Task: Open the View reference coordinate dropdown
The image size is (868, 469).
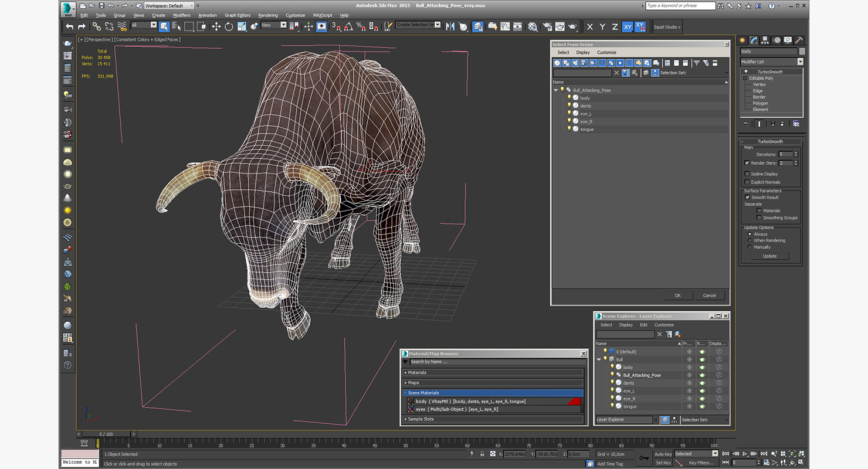Action: (274, 25)
